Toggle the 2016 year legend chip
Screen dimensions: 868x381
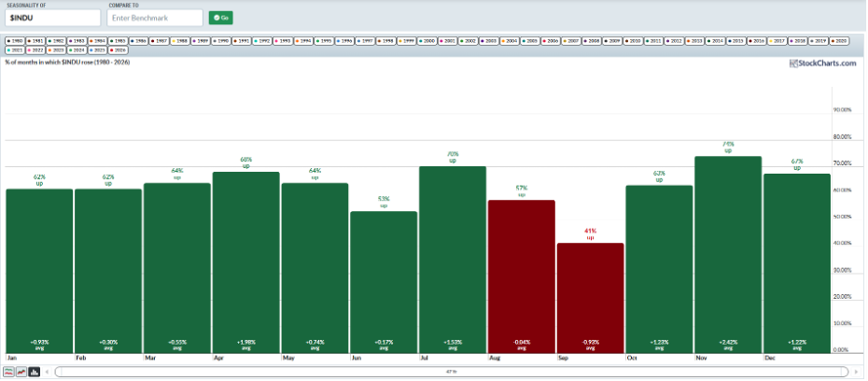point(757,41)
